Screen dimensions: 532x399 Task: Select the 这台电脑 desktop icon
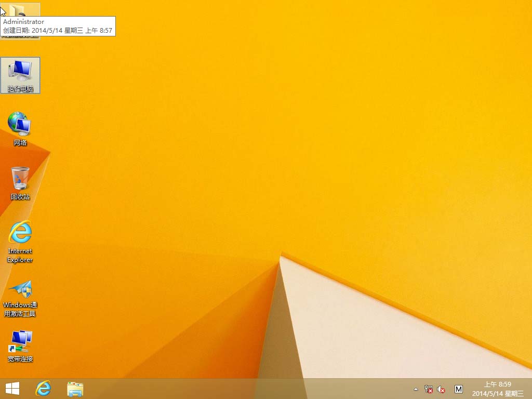pos(20,75)
